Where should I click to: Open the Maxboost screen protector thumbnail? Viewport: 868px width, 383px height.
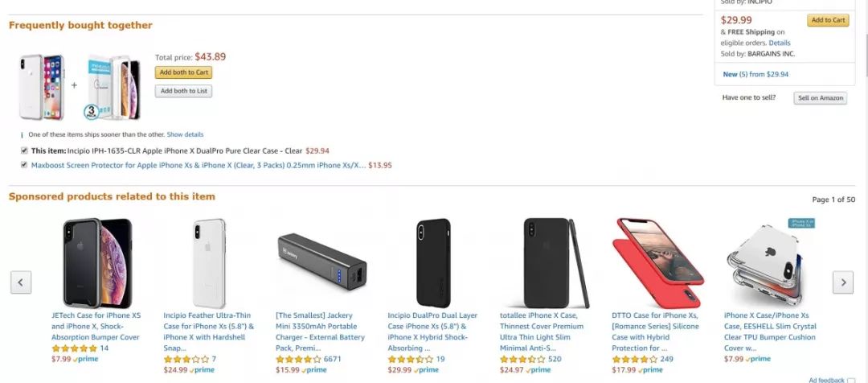[107, 89]
